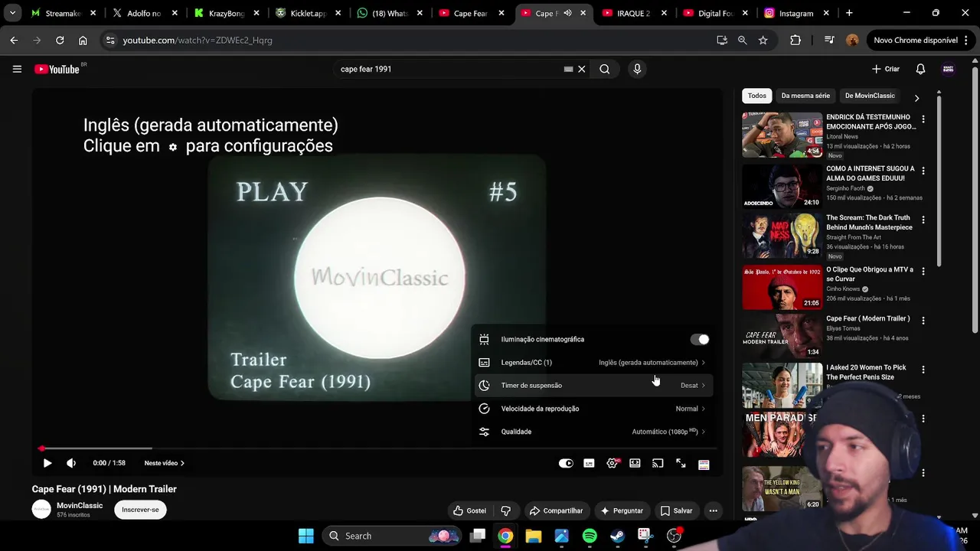Open OBS Studio from taskbar

(674, 536)
